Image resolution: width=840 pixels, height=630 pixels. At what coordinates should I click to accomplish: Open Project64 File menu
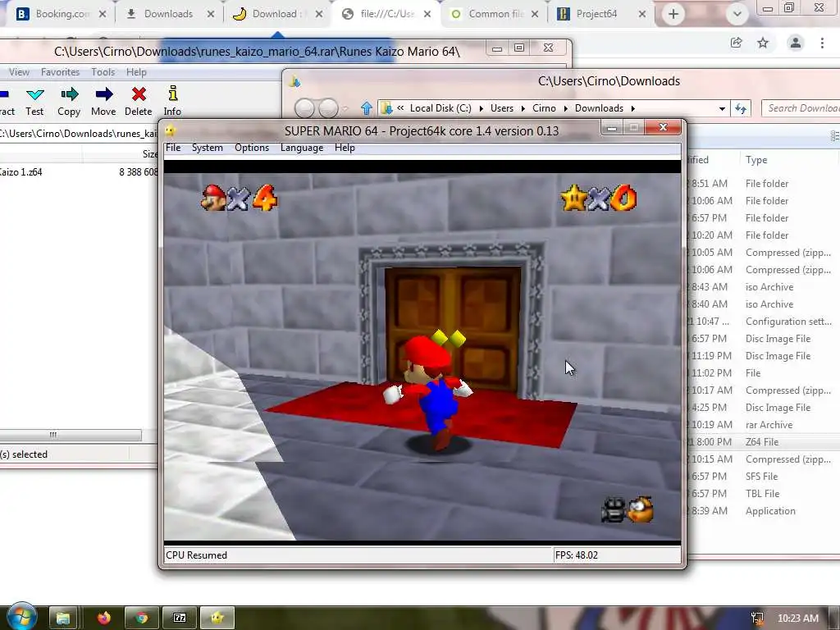point(173,148)
